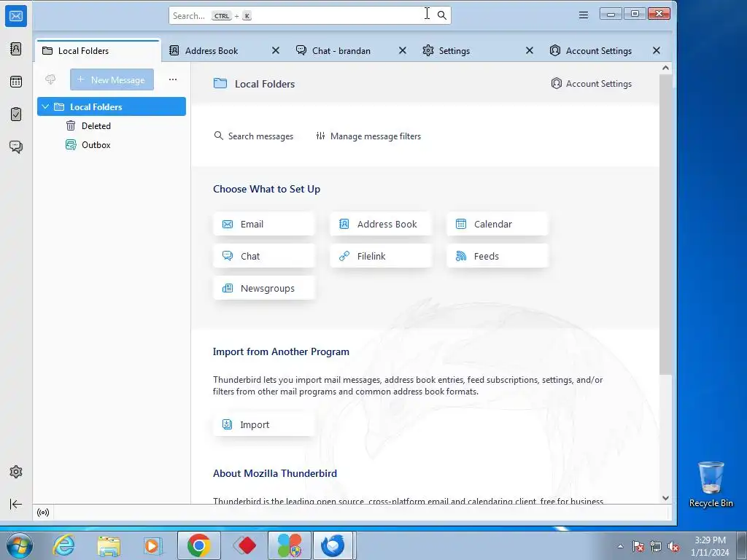This screenshot has width=747, height=560.
Task: Set up an Email account
Action: [264, 225]
